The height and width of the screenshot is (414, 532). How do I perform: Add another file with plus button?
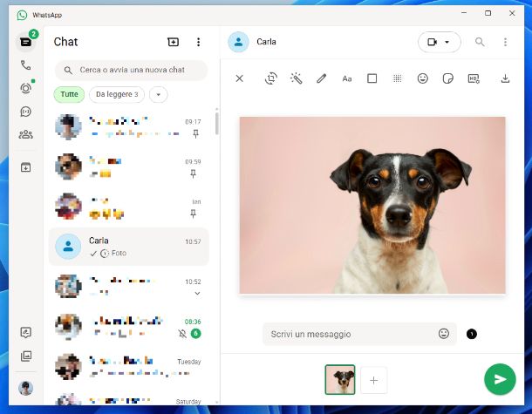(373, 380)
